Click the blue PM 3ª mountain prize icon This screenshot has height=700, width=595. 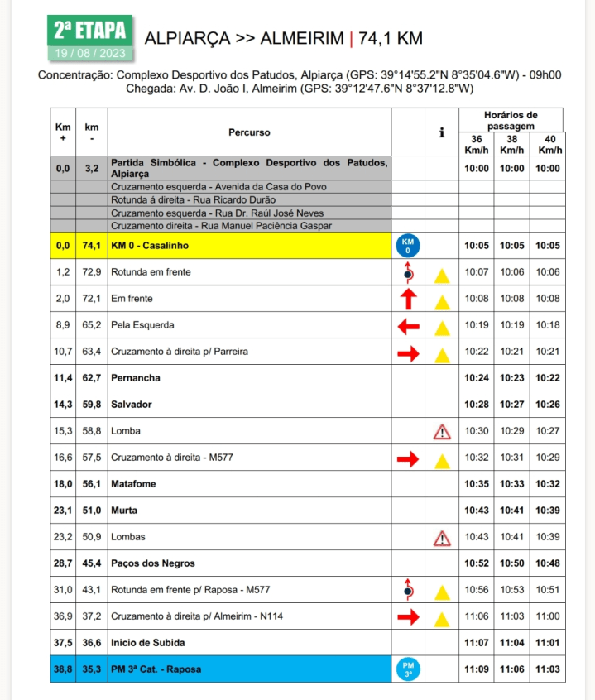point(407,669)
